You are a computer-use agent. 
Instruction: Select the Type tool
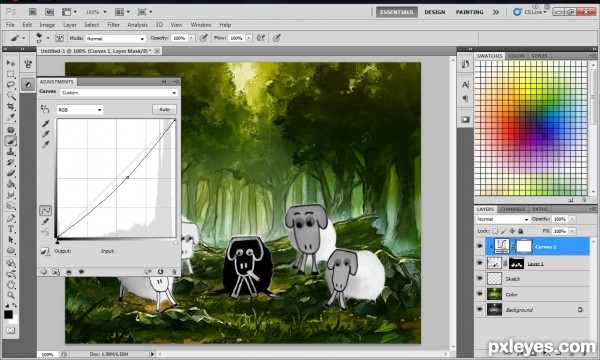pos(11,229)
